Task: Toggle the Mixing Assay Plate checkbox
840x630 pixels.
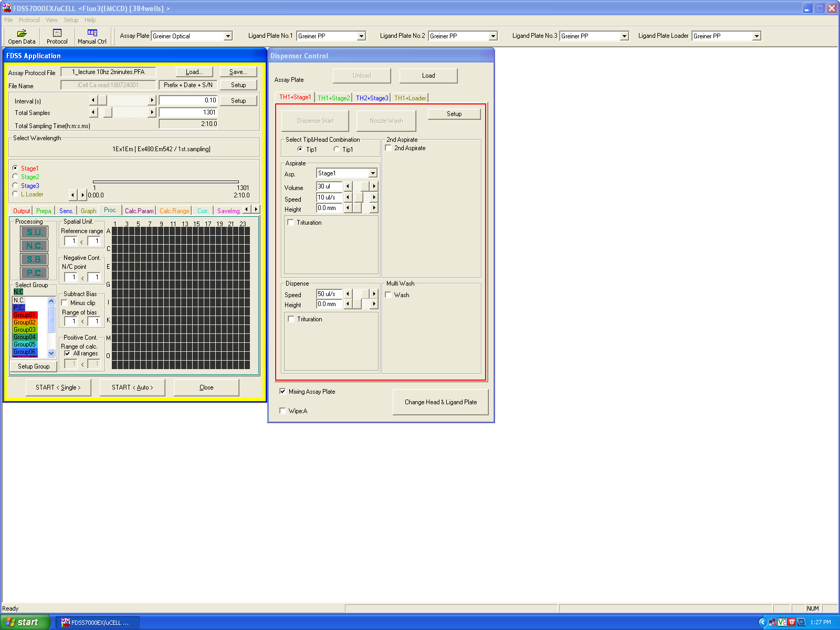Action: tap(283, 392)
